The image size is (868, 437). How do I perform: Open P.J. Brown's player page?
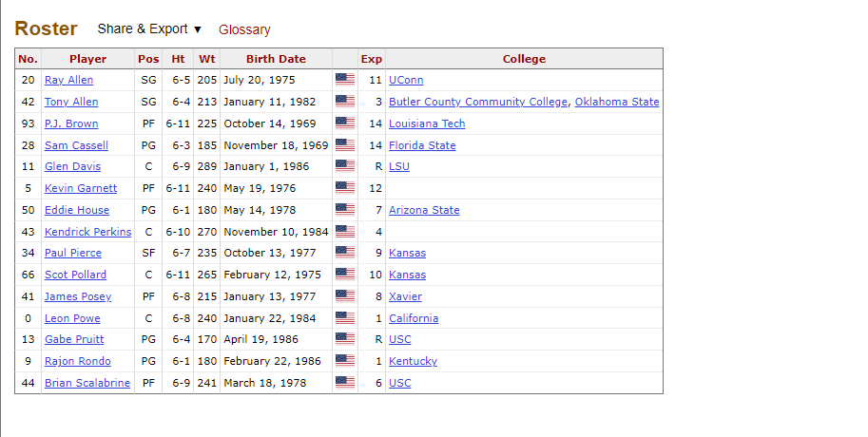71,123
